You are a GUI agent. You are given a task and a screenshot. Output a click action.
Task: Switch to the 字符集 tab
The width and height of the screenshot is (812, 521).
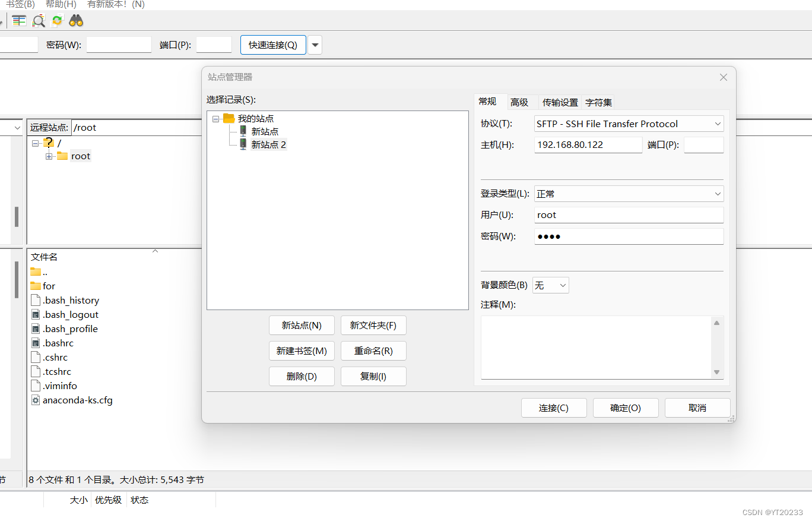coord(598,102)
